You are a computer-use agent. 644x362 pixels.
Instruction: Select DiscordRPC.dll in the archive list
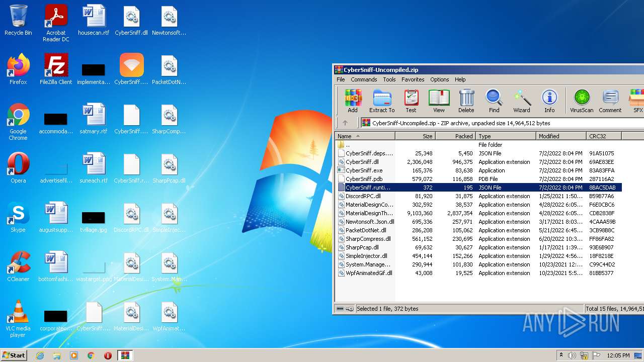tap(479, 196)
